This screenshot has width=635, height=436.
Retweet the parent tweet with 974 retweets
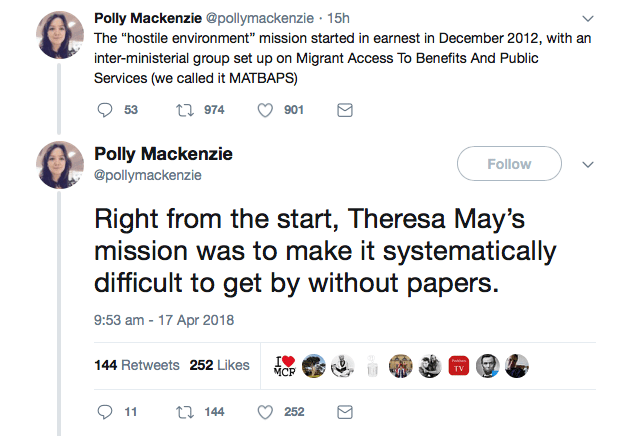(x=185, y=110)
